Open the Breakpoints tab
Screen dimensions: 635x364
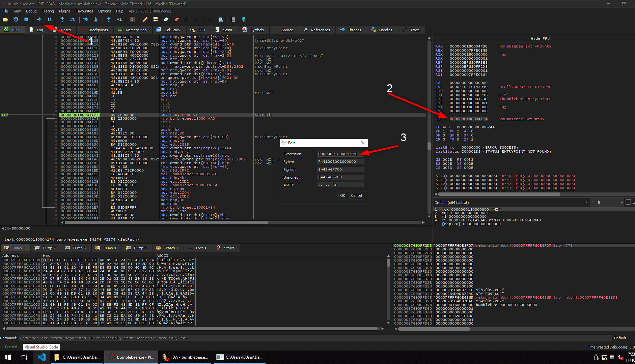(95, 30)
